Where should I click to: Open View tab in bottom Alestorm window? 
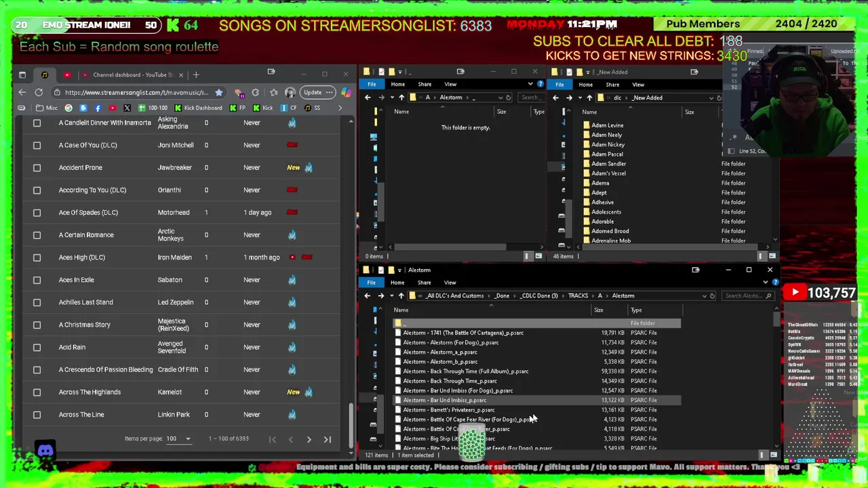(x=450, y=283)
